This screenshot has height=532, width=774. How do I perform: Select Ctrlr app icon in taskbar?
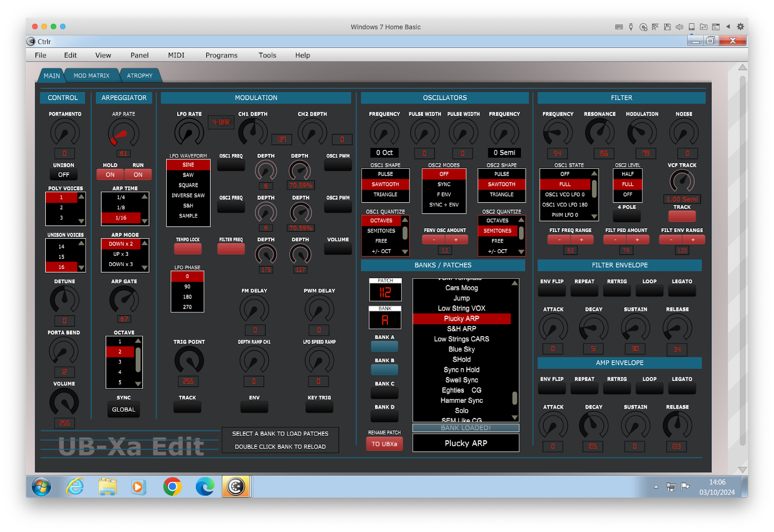236,487
